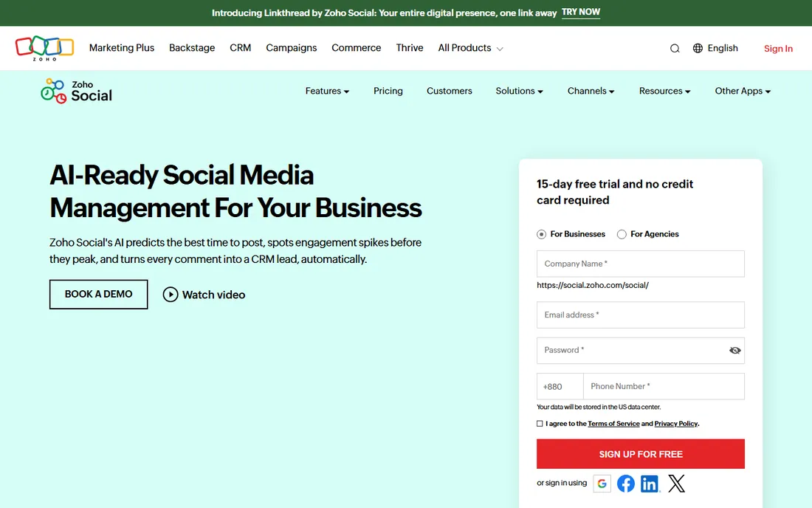Check the Terms of Service agreement box
The image size is (812, 508).
click(x=540, y=424)
